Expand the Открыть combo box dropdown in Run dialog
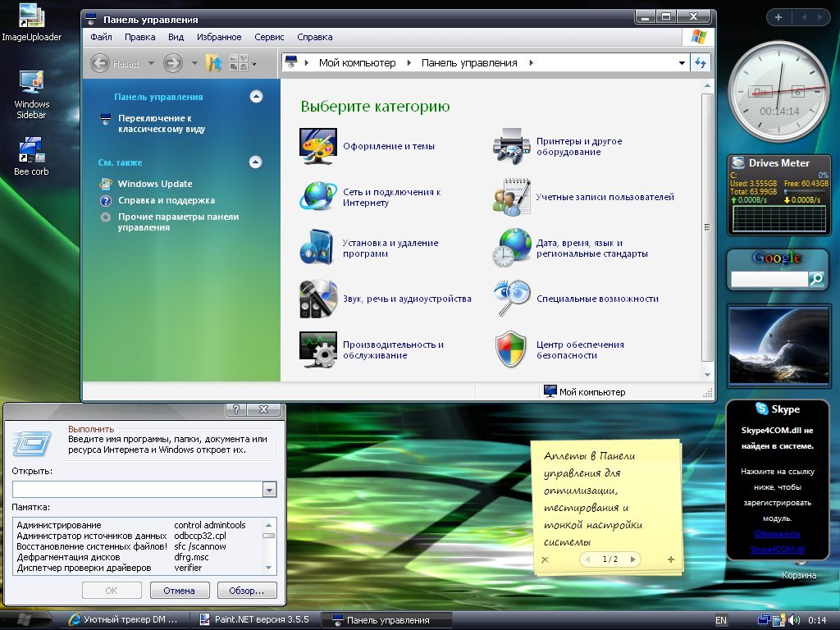 [x=269, y=489]
